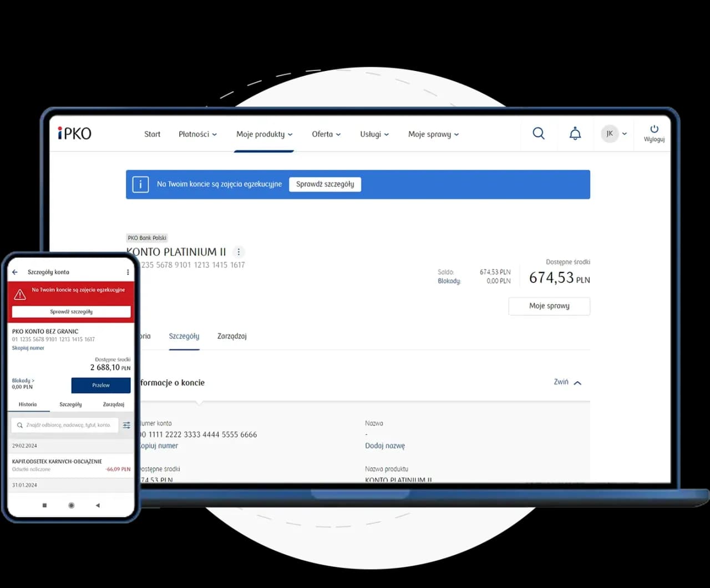Tap the back arrow in the phone app
The height and width of the screenshot is (588, 710).
point(16,272)
